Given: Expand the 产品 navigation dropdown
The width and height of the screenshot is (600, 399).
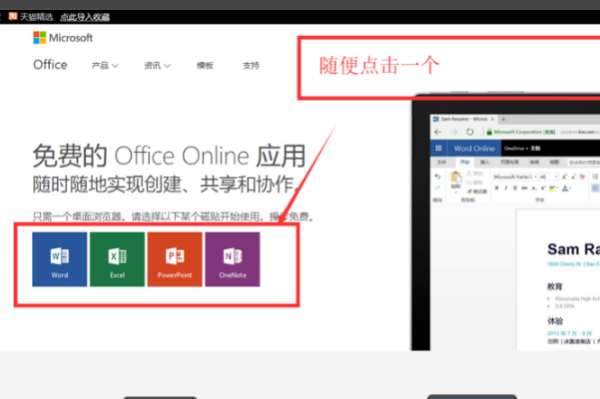Looking at the screenshot, I should [x=105, y=66].
